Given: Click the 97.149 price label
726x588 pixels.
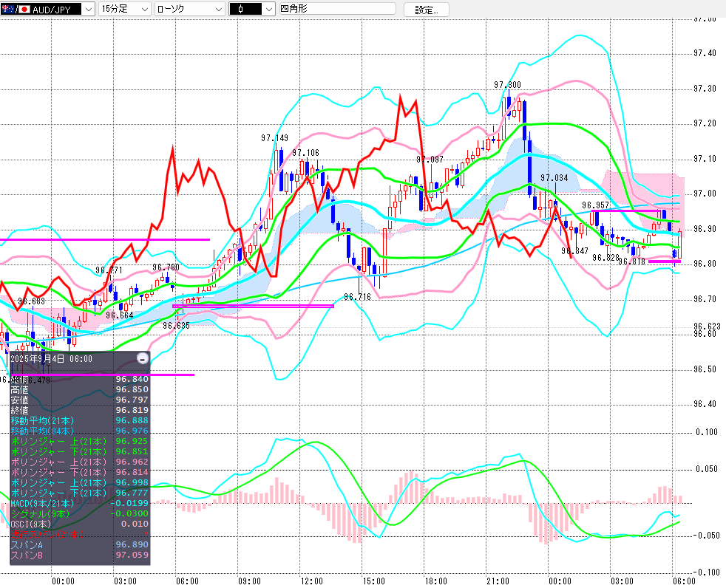Looking at the screenshot, I should [274, 138].
